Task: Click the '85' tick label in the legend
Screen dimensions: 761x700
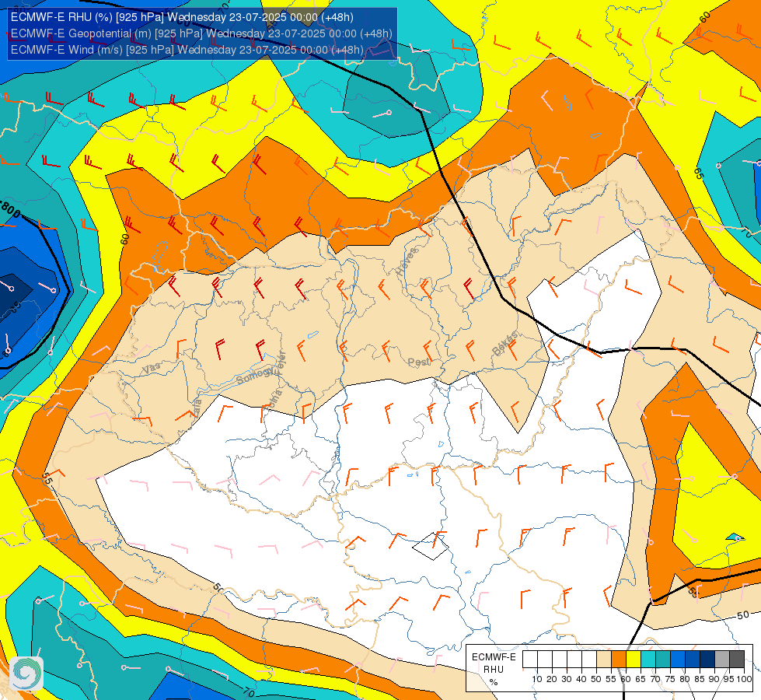Action: click(700, 679)
